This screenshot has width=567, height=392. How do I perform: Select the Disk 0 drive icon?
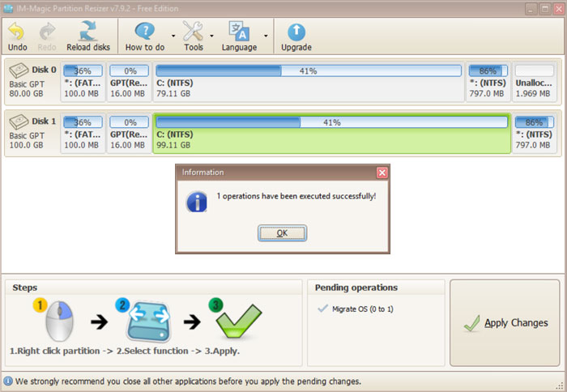tap(19, 70)
